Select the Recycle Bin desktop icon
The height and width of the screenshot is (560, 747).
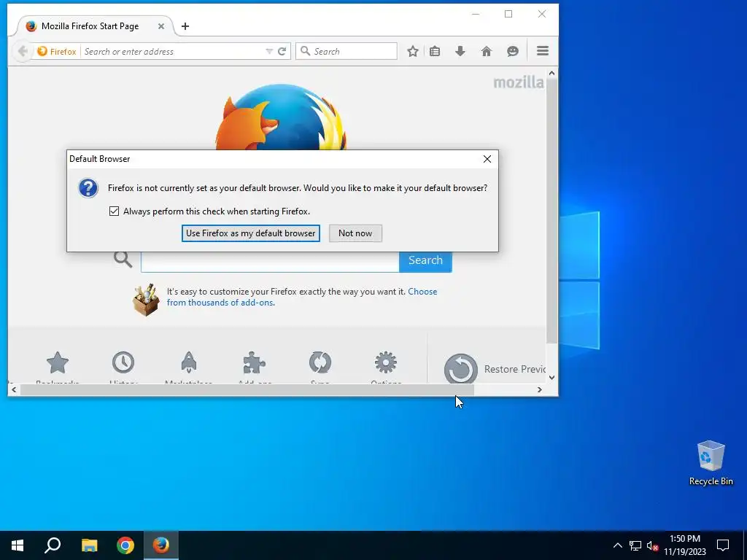point(711,463)
